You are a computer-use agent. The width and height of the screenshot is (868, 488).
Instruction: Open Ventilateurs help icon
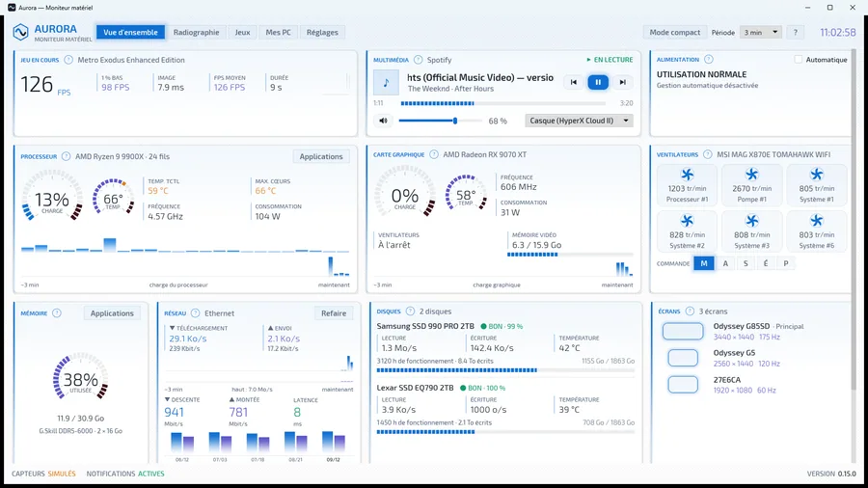[708, 154]
